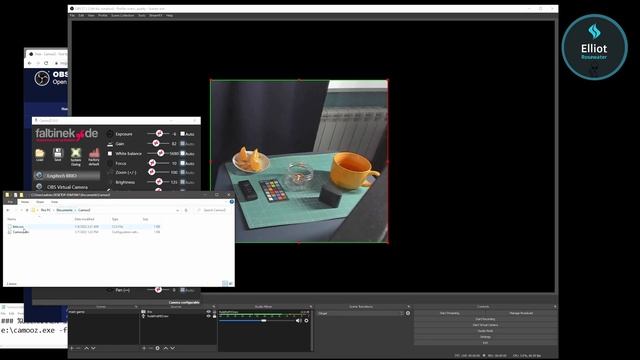
Task: Click the refresh icon beside Explorer address bar
Action: [x=186, y=210]
